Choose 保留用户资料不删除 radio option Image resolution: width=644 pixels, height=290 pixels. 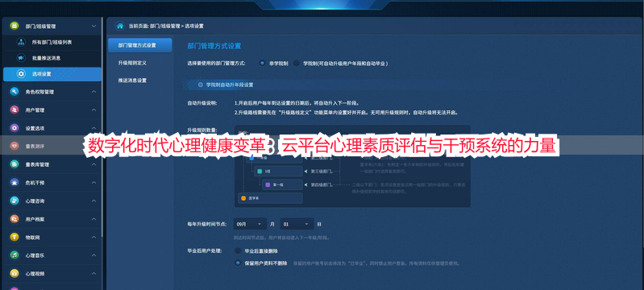[238, 263]
